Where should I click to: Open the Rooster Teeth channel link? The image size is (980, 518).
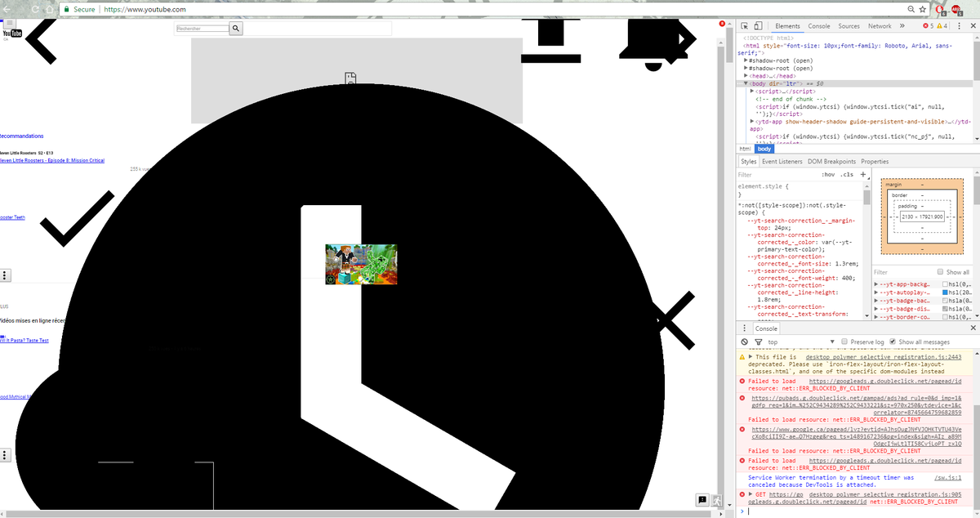click(12, 217)
